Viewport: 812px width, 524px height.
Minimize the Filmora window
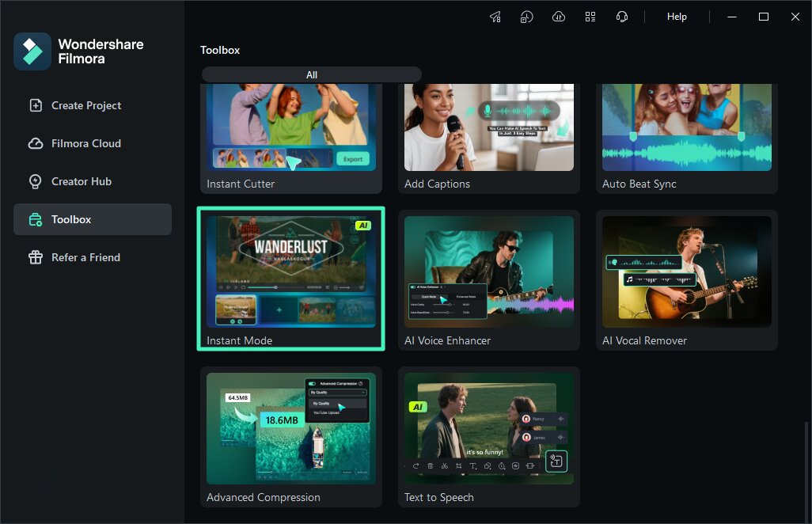pyautogui.click(x=732, y=17)
